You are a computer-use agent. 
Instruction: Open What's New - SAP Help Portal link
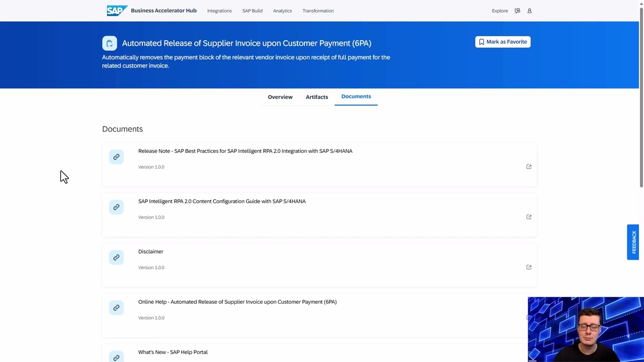click(173, 352)
